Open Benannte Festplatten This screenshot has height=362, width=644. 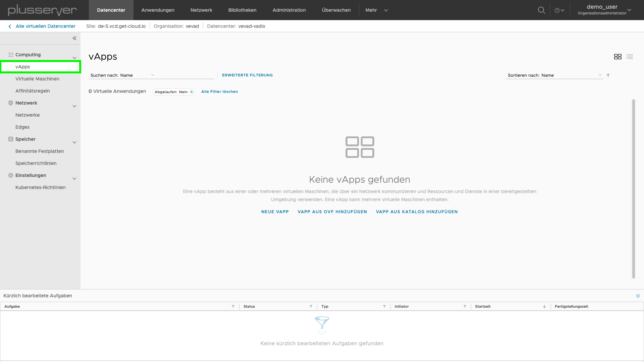pyautogui.click(x=40, y=151)
